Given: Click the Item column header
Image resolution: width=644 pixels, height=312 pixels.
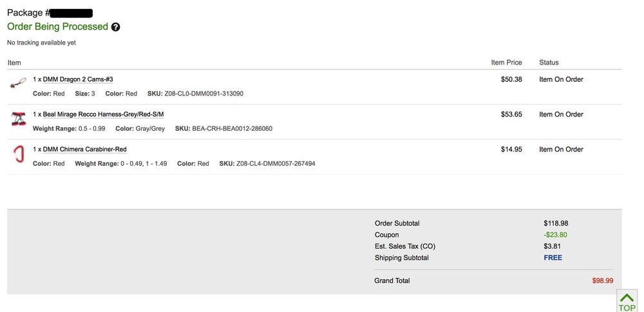Looking at the screenshot, I should tap(14, 63).
